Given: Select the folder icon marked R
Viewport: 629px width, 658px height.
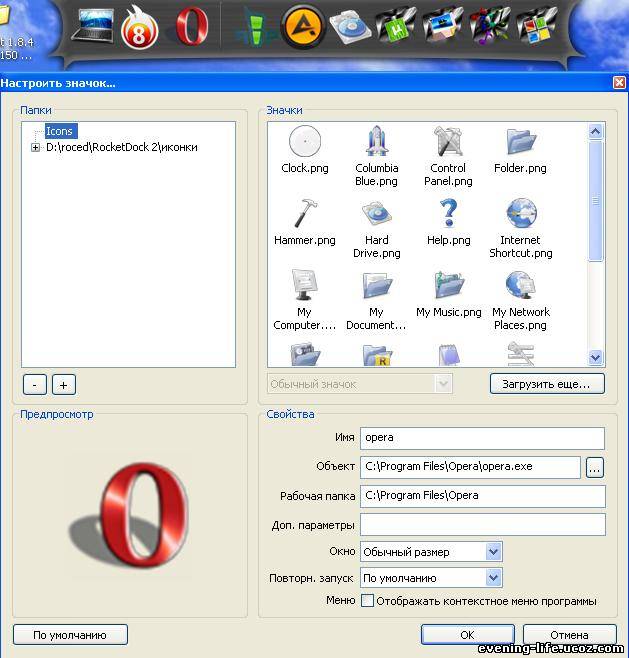Looking at the screenshot, I should [x=377, y=355].
